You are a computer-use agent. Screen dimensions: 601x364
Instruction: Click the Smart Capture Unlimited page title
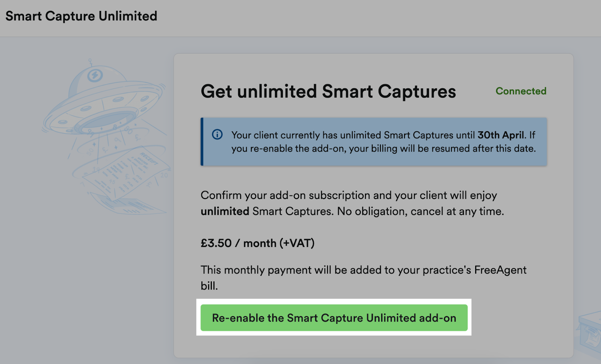pos(82,16)
